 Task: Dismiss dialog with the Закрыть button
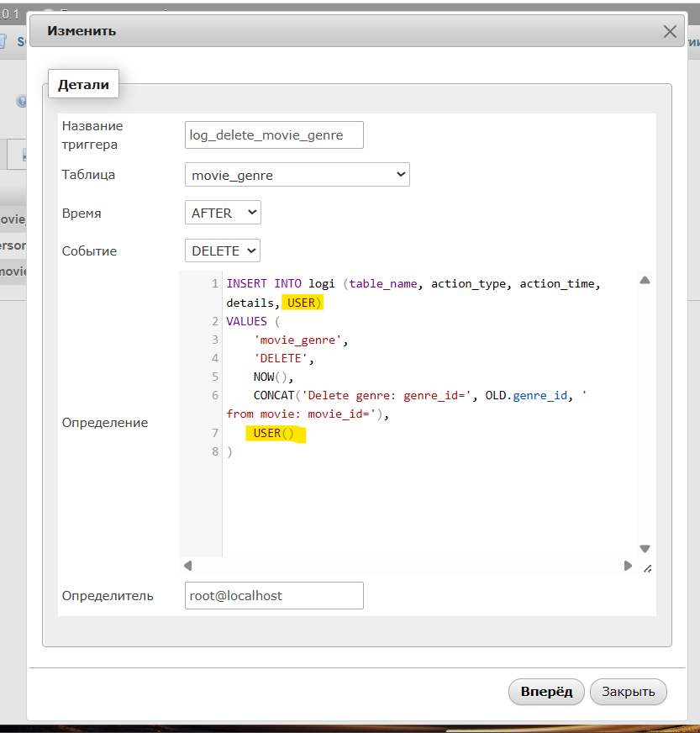628,692
